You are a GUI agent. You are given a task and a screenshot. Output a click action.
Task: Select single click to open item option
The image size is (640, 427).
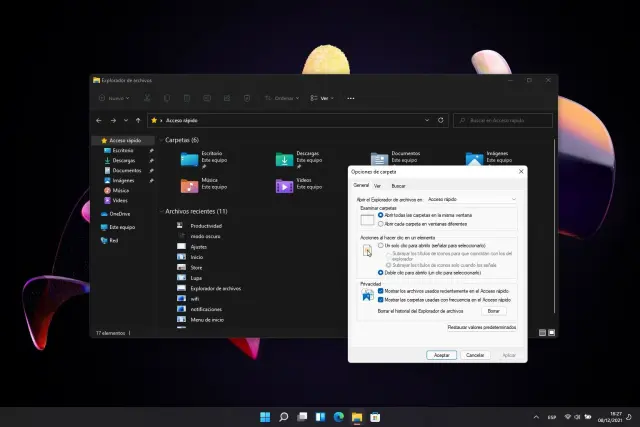click(381, 245)
